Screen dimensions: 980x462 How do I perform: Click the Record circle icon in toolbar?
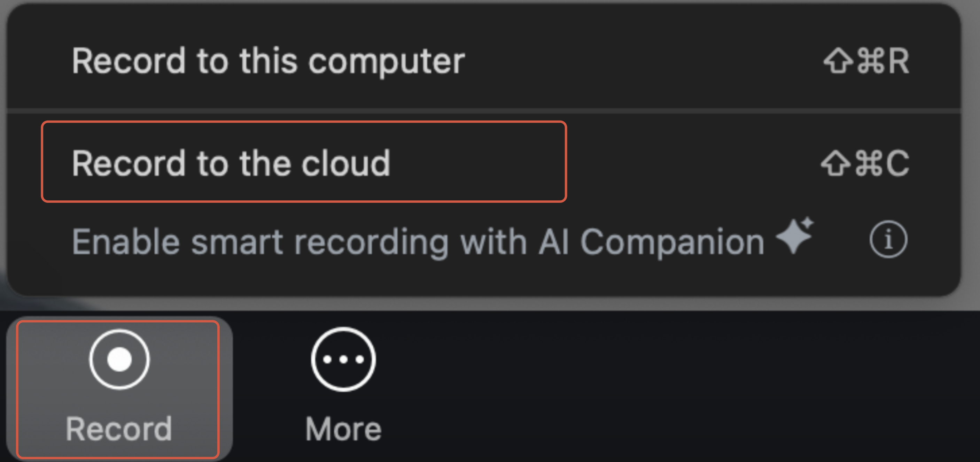(x=119, y=359)
